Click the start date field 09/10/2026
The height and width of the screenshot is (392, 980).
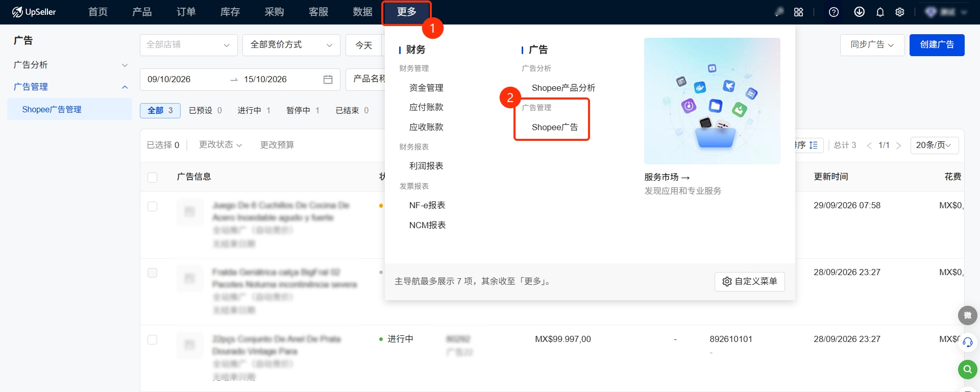[169, 80]
